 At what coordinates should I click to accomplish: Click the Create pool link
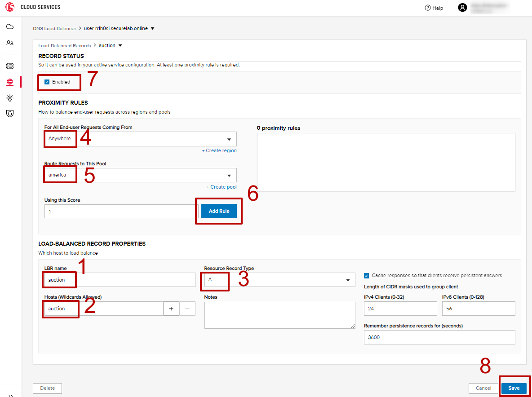click(222, 187)
